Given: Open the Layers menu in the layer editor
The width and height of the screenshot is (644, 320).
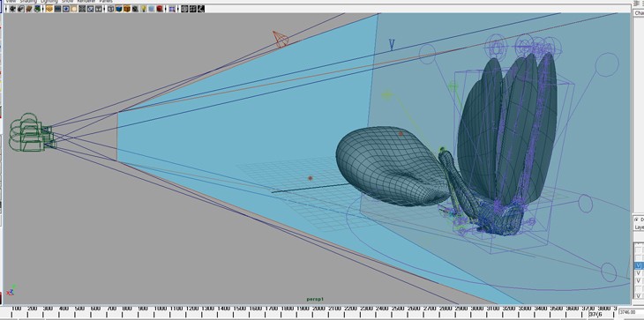Looking at the screenshot, I should (x=640, y=227).
